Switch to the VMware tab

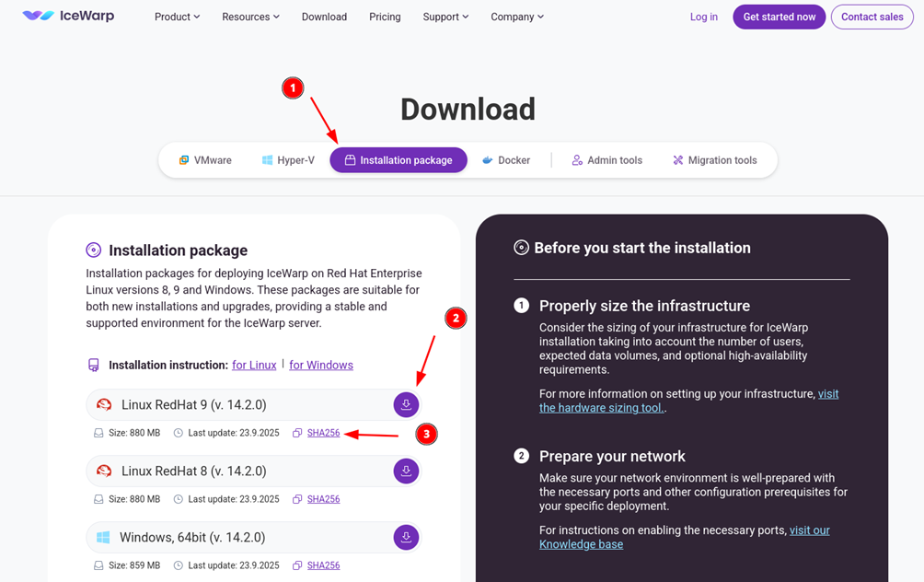pyautogui.click(x=205, y=160)
